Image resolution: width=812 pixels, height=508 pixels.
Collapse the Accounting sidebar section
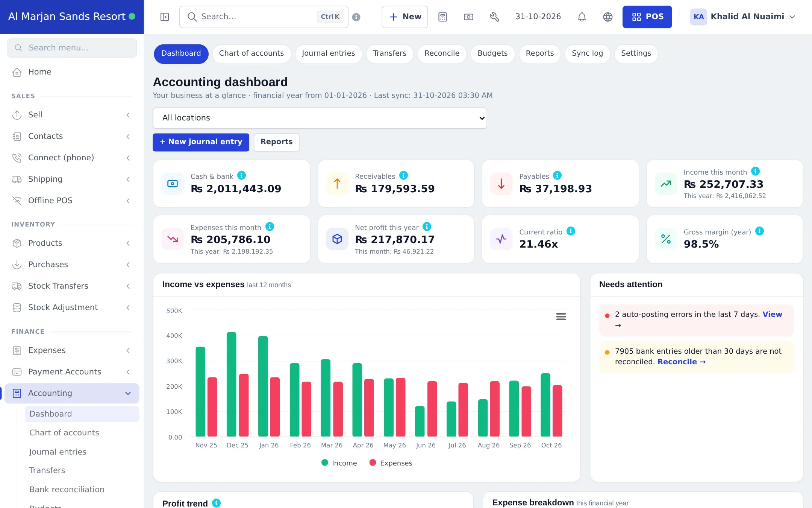(72, 393)
